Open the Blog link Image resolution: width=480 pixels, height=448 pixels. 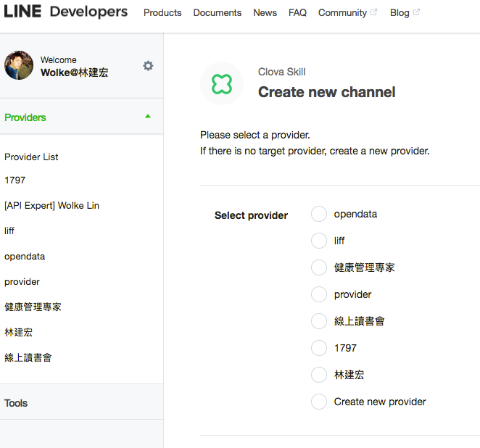400,12
